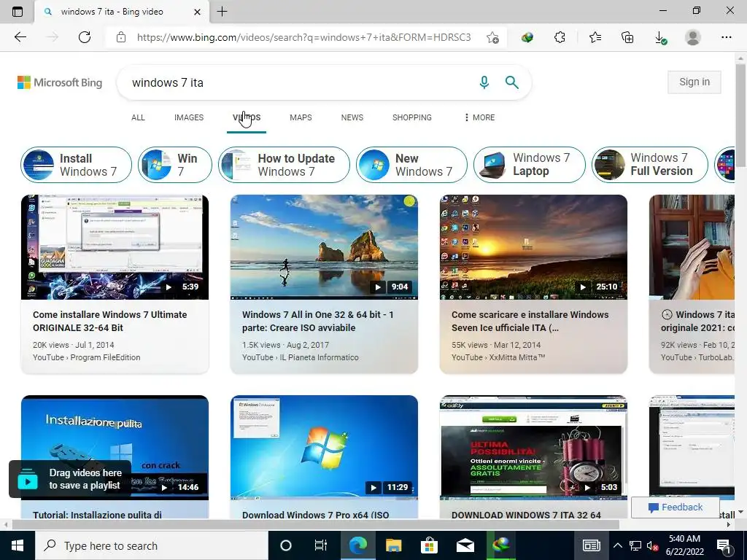Viewport: 747px width, 560px height.
Task: Open Cortana circle icon on taskbar
Action: (x=286, y=545)
